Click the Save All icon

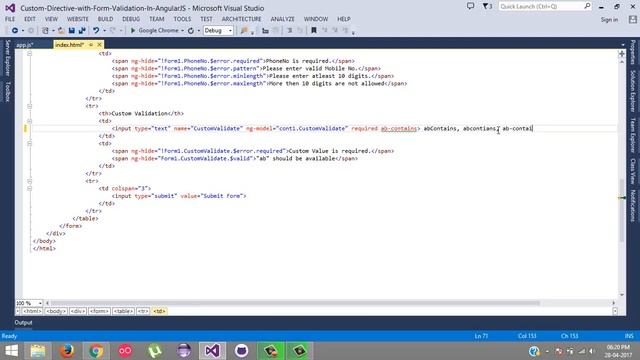tap(82, 31)
